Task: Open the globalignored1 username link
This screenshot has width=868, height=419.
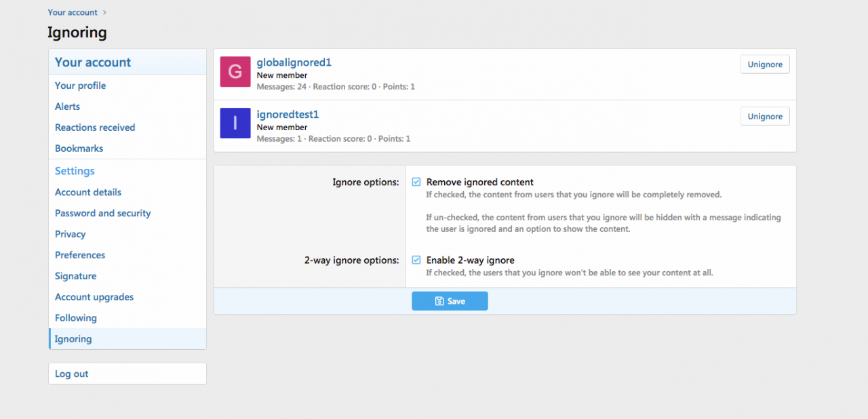Action: (x=294, y=62)
